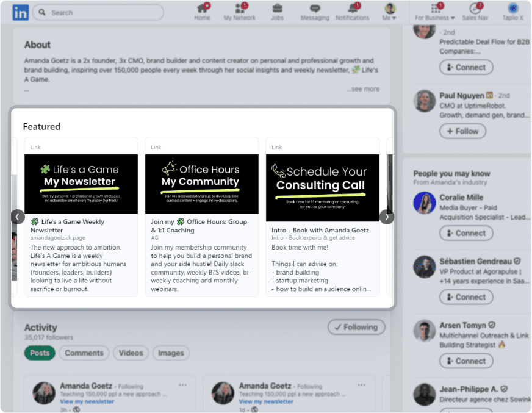Expand the Me profile menu

click(x=389, y=12)
